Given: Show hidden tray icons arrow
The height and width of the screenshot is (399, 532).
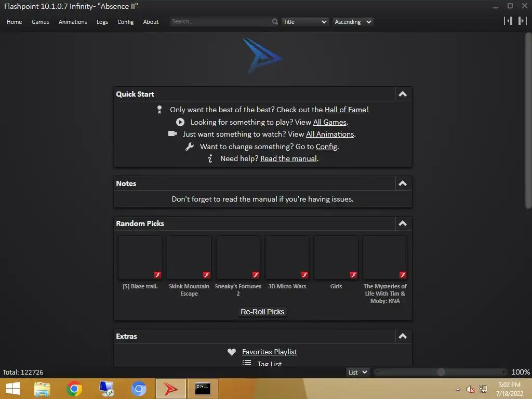Looking at the screenshot, I should (x=458, y=389).
